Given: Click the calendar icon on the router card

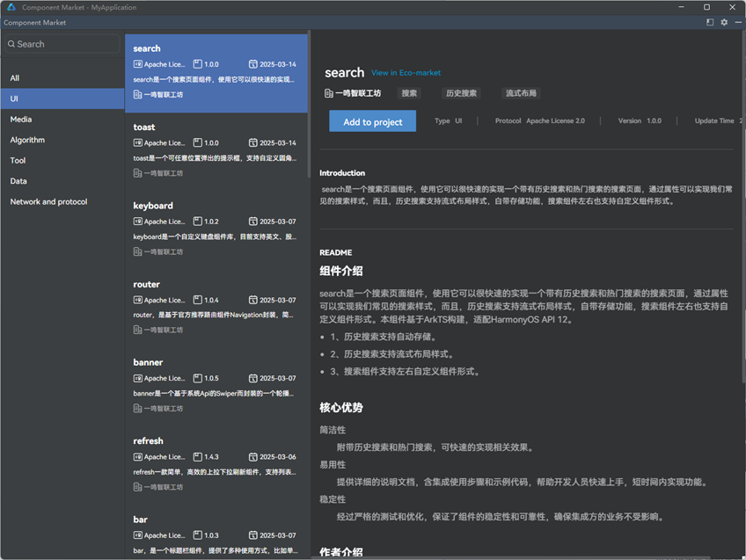Looking at the screenshot, I should [252, 300].
